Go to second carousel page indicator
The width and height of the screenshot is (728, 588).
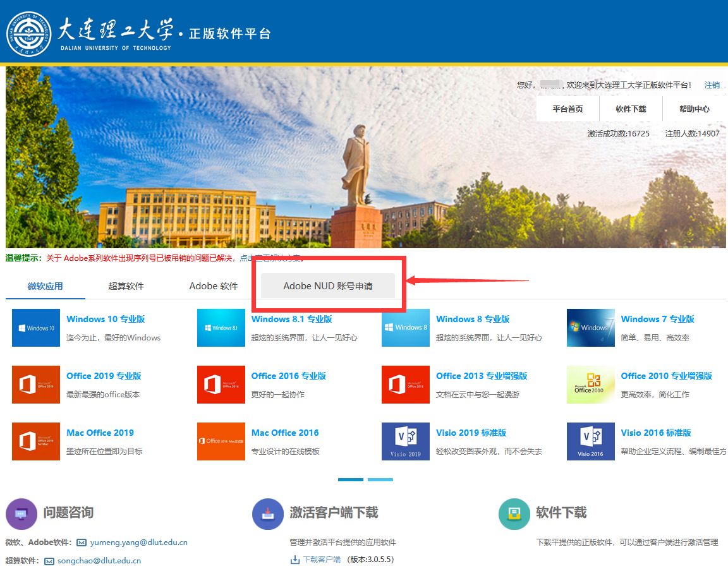tap(380, 479)
